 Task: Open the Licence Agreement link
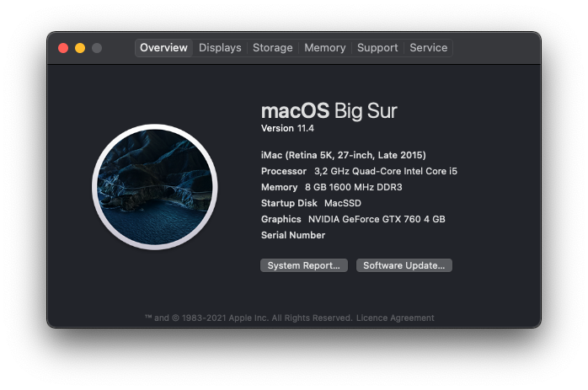coord(395,318)
